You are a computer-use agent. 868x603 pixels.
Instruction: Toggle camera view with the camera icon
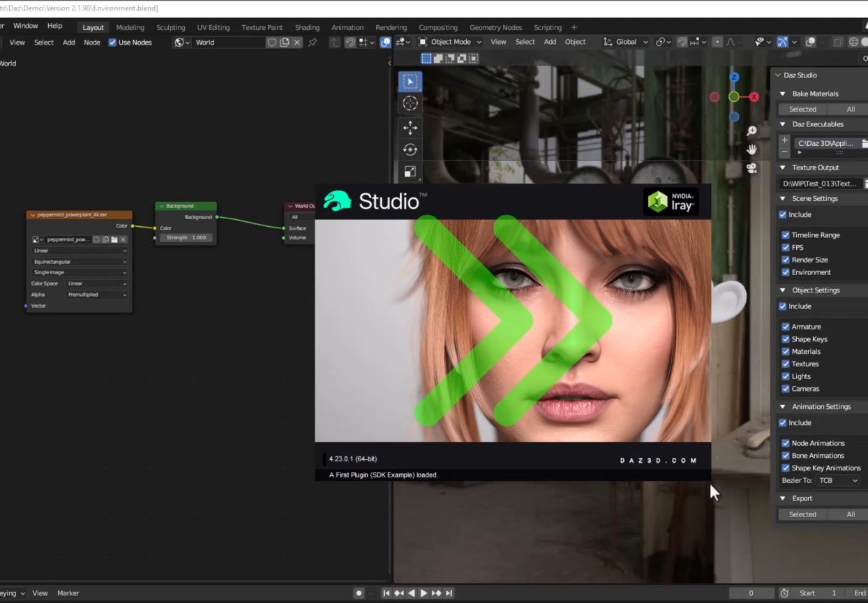click(x=752, y=168)
